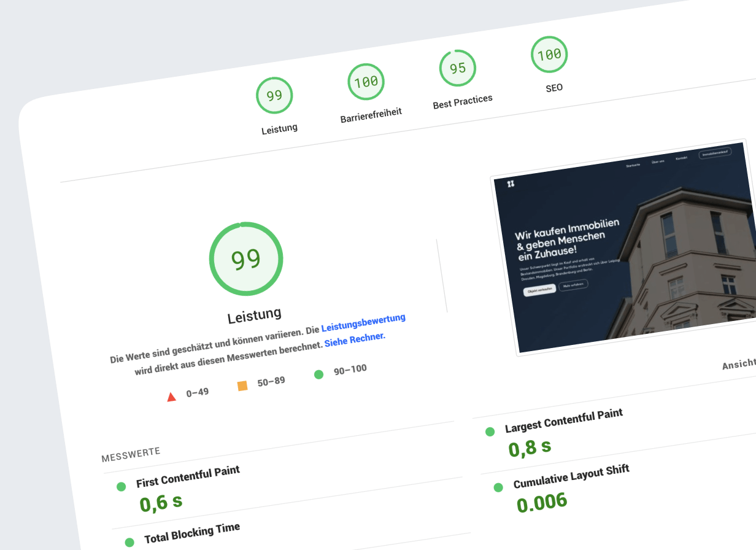The image size is (756, 550).
Task: Click the site logo in the preview
Action: click(511, 184)
